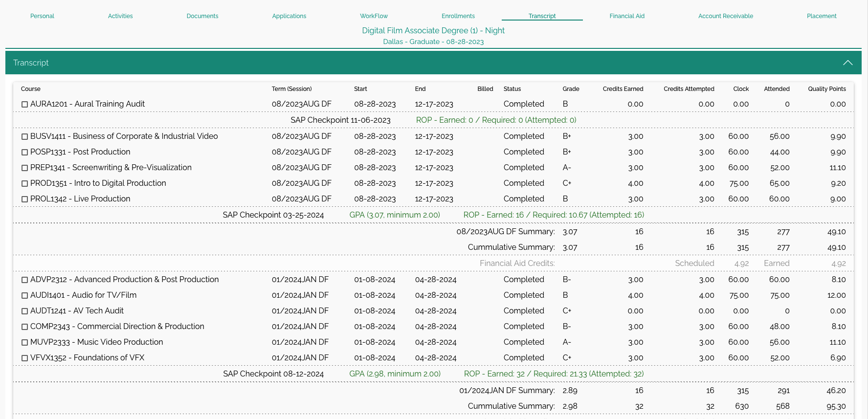Image resolution: width=868 pixels, height=419 pixels.
Task: Click the Course column header
Action: click(30, 89)
